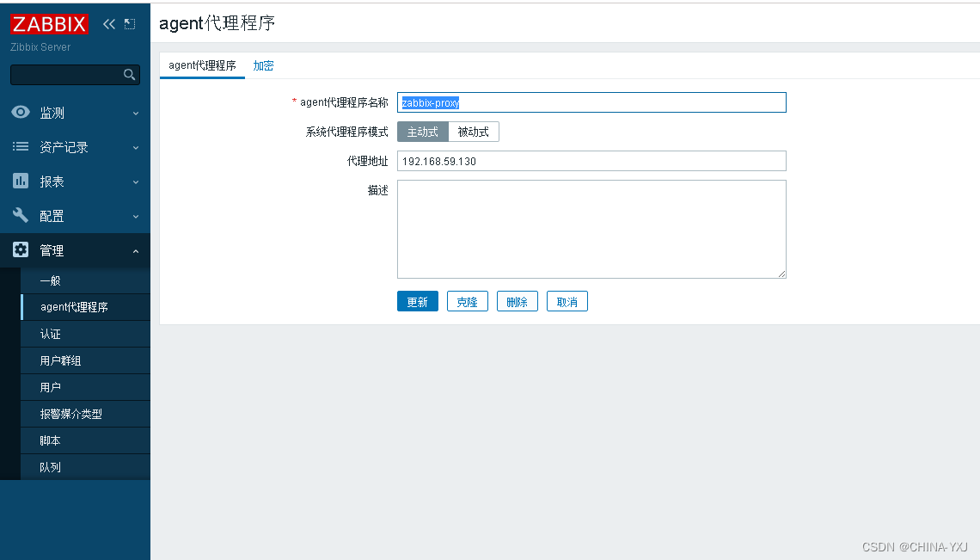The height and width of the screenshot is (560, 980).
Task: Click the 描述 text area
Action: pyautogui.click(x=591, y=229)
